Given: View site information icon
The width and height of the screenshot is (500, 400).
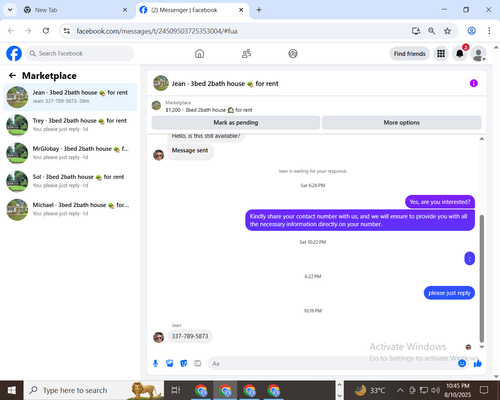Looking at the screenshot, I should pos(67,31).
